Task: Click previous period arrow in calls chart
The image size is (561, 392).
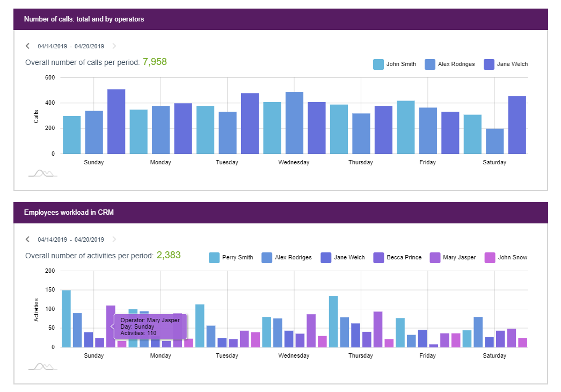Action: click(x=28, y=46)
